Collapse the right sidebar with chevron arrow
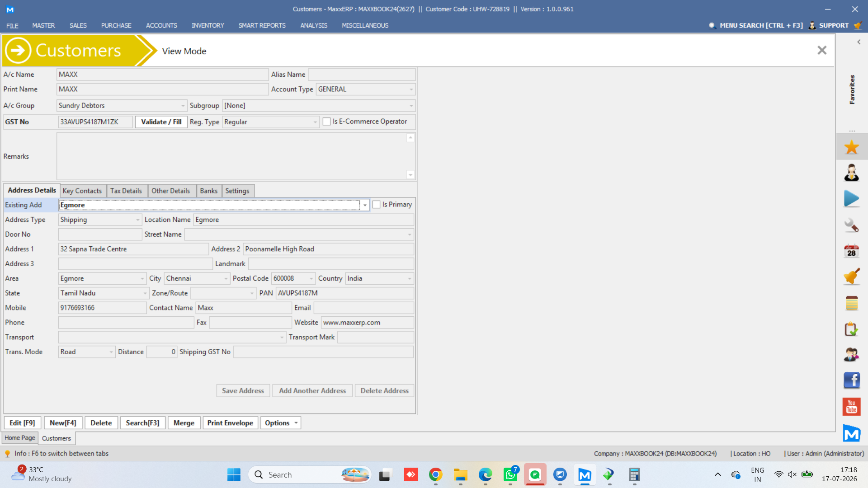The width and height of the screenshot is (868, 488). tap(859, 42)
